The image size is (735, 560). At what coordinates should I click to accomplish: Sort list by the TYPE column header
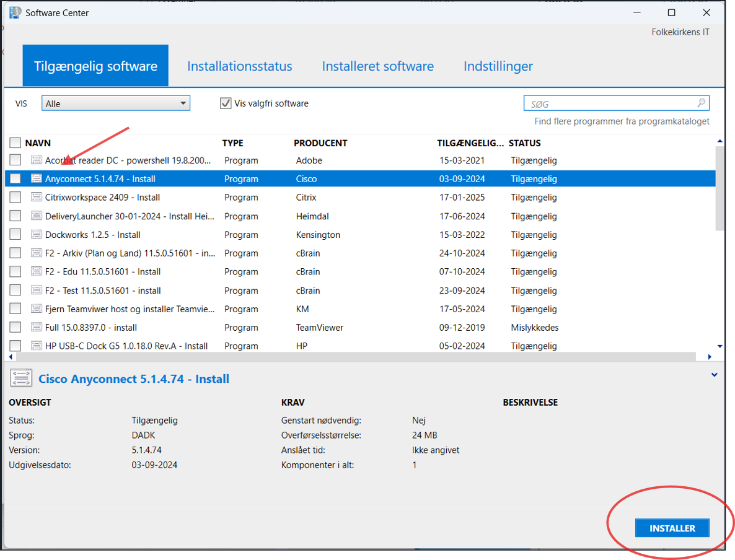click(x=232, y=143)
